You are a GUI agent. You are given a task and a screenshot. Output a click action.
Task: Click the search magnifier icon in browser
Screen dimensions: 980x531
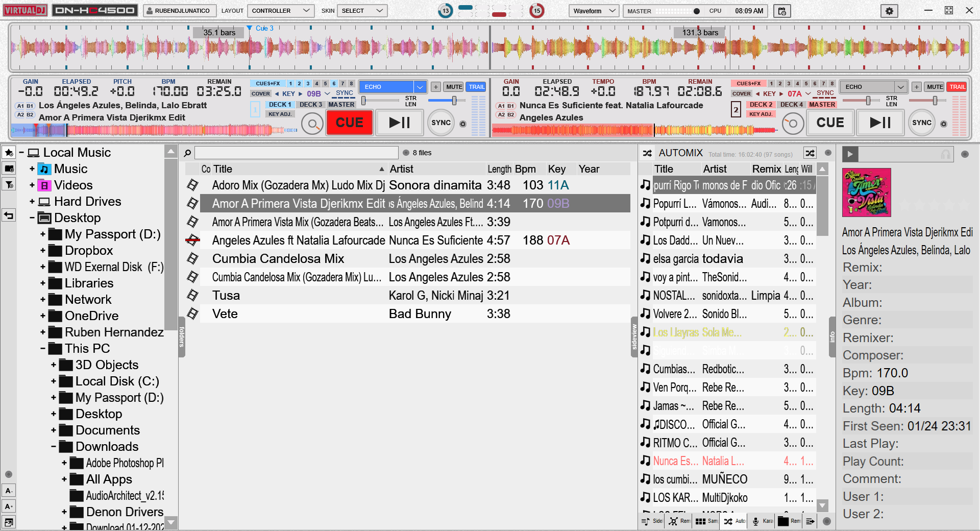pyautogui.click(x=188, y=153)
